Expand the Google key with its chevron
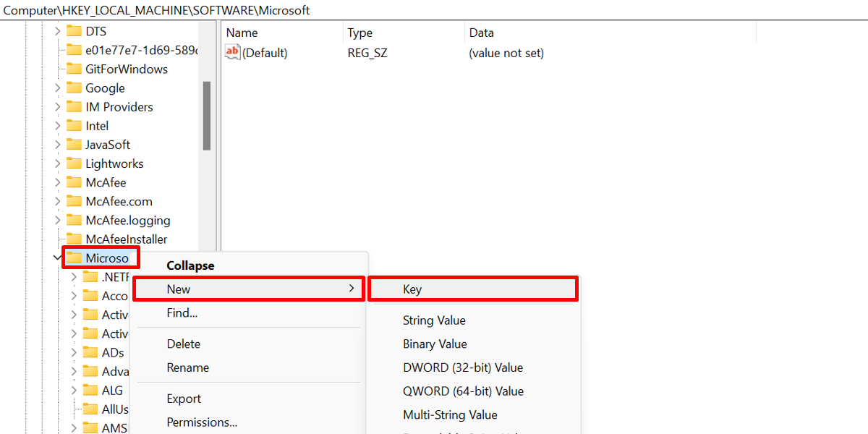This screenshot has height=434, width=868. tap(59, 88)
